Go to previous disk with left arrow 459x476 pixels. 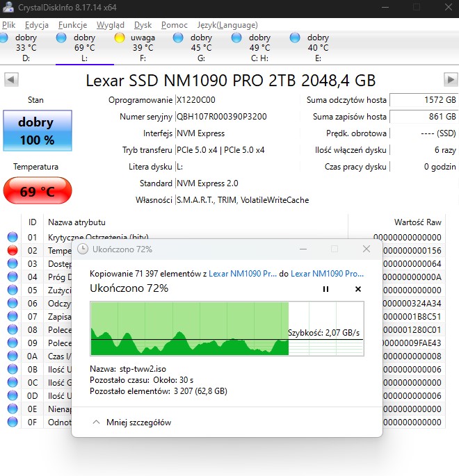(x=10, y=79)
